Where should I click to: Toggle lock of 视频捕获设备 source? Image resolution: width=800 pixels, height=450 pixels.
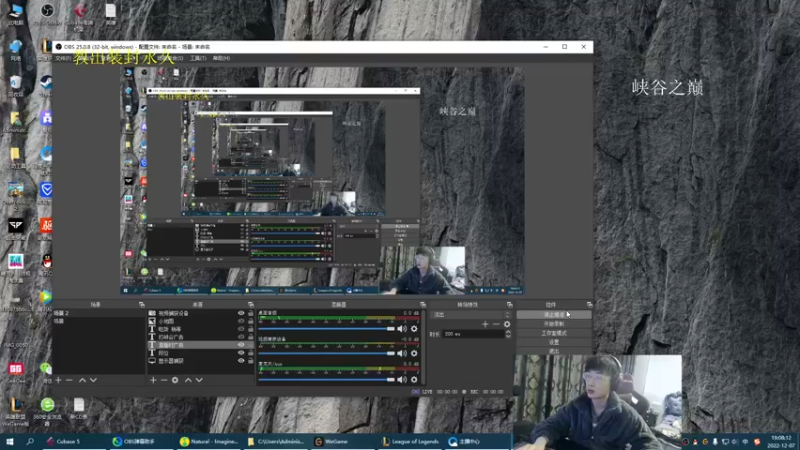coord(251,313)
